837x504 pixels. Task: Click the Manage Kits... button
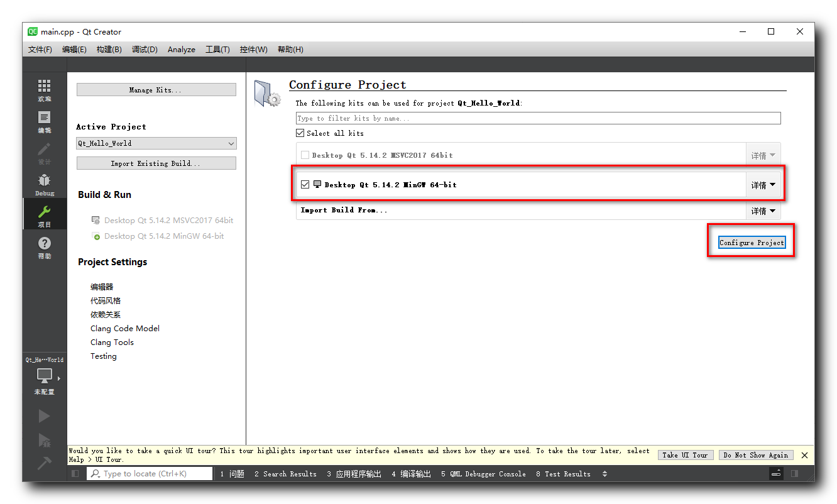click(x=156, y=90)
